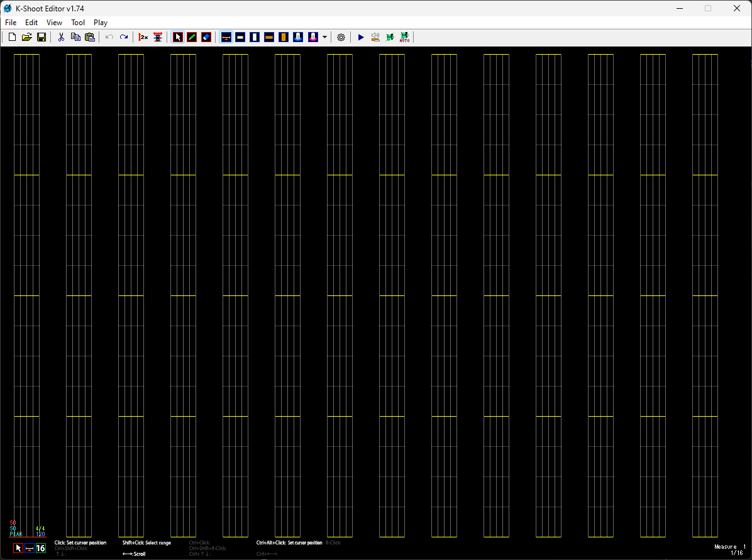Screen dimensions: 752x560
Task: Click the scissors cut icon
Action: (x=61, y=38)
